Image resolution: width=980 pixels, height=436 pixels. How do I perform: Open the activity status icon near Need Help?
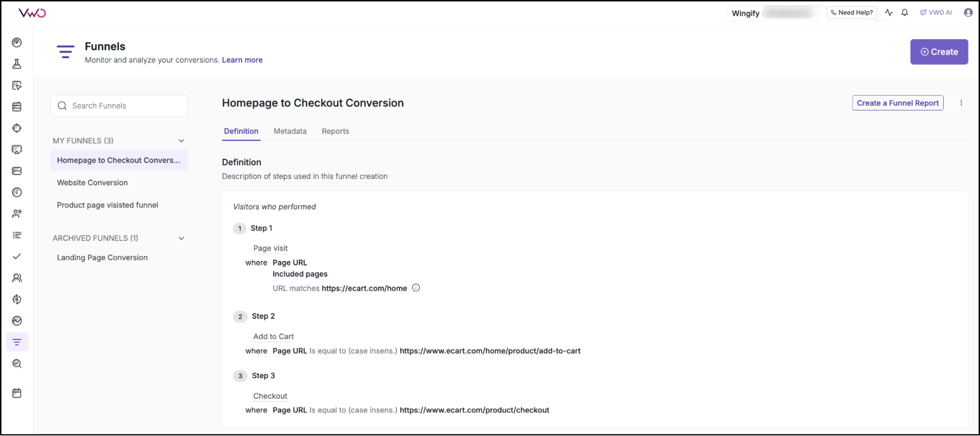pos(888,12)
